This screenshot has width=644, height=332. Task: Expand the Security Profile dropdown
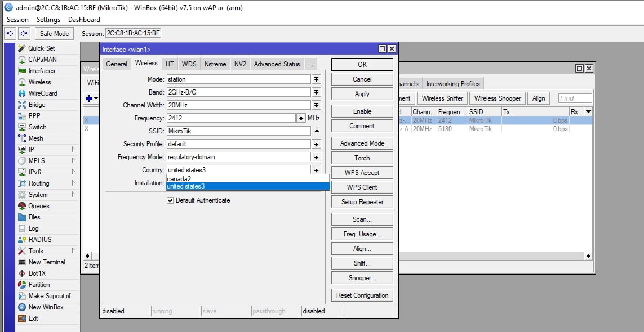[316, 144]
